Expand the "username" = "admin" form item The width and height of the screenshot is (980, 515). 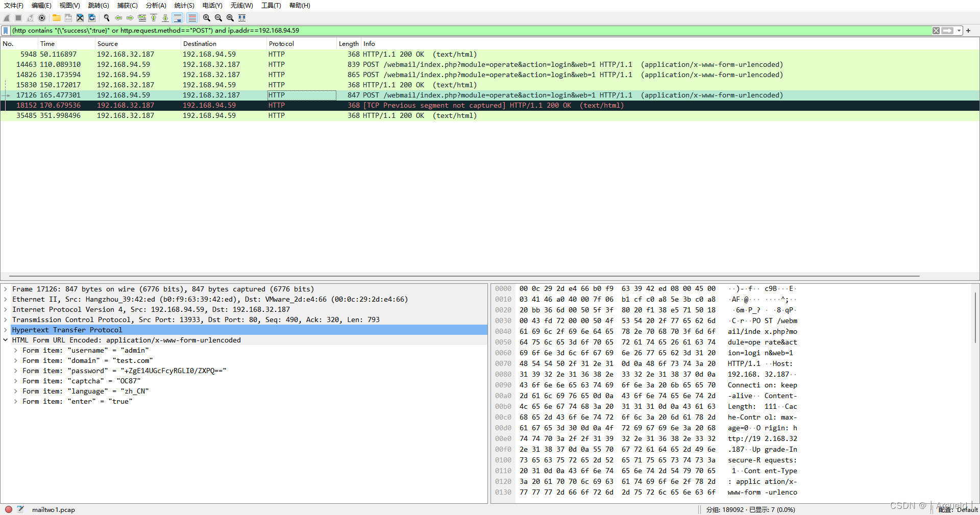16,351
